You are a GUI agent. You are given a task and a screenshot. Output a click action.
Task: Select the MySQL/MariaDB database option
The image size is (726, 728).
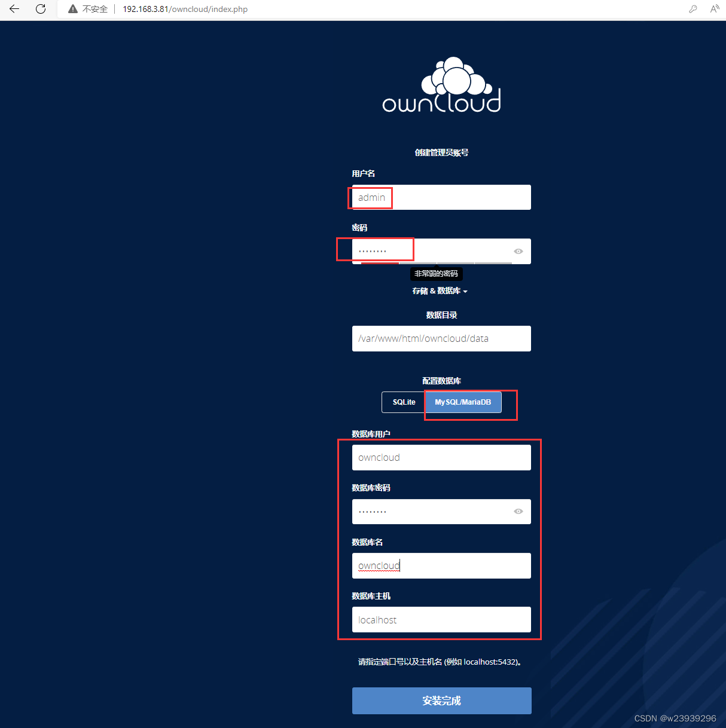point(462,402)
